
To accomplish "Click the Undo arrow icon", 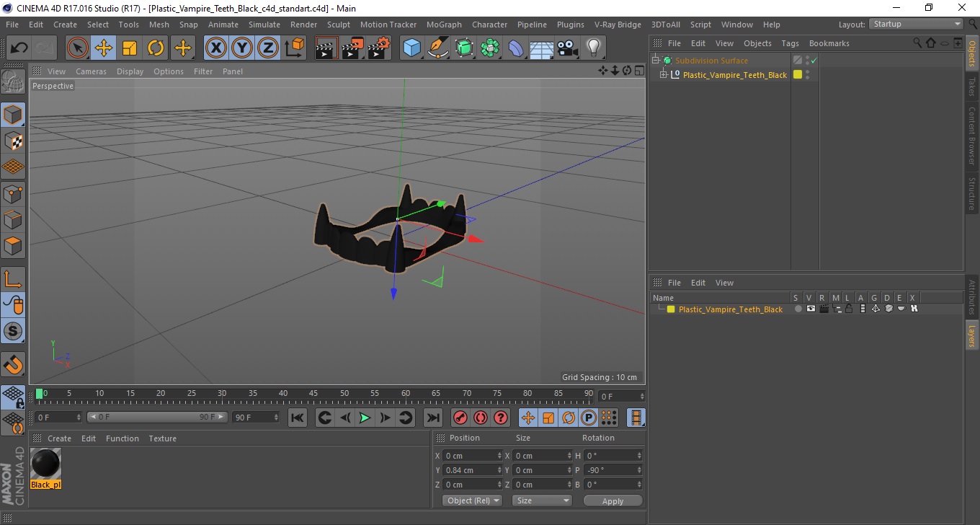I will pyautogui.click(x=19, y=48).
